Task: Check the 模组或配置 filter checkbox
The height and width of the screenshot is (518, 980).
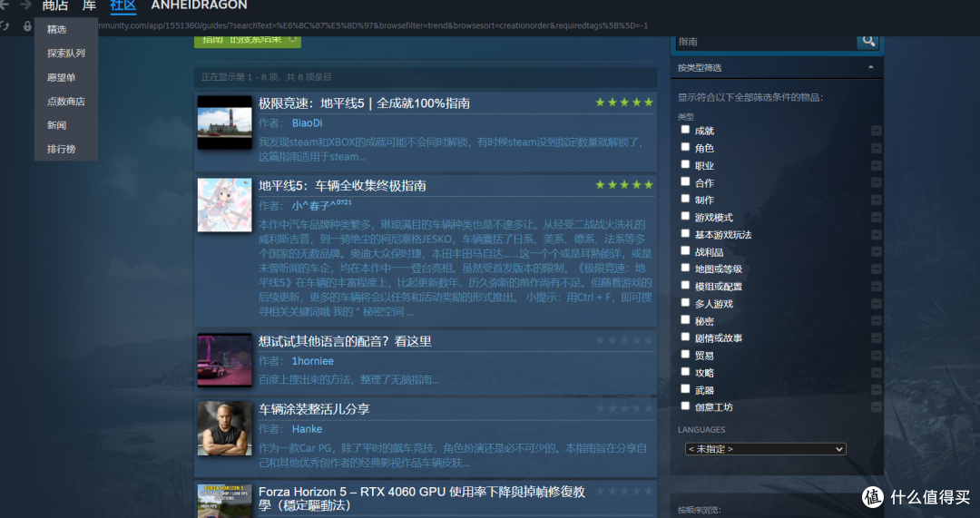Action: tap(685, 286)
